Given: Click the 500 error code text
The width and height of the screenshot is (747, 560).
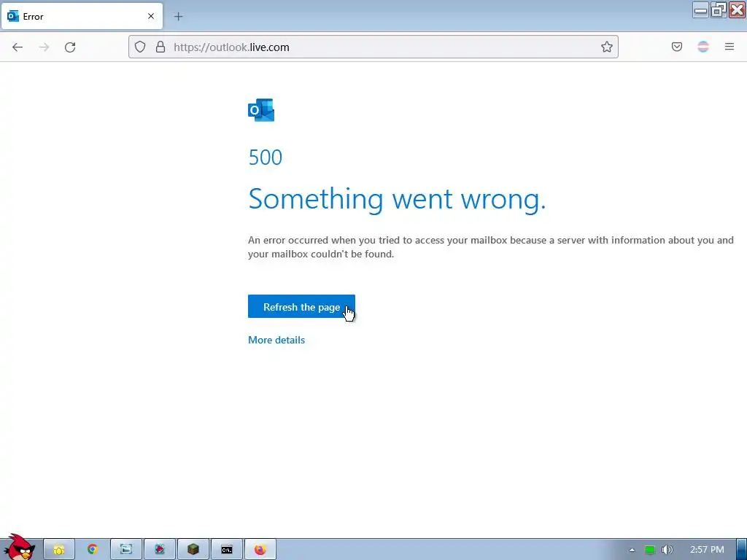Looking at the screenshot, I should [266, 157].
